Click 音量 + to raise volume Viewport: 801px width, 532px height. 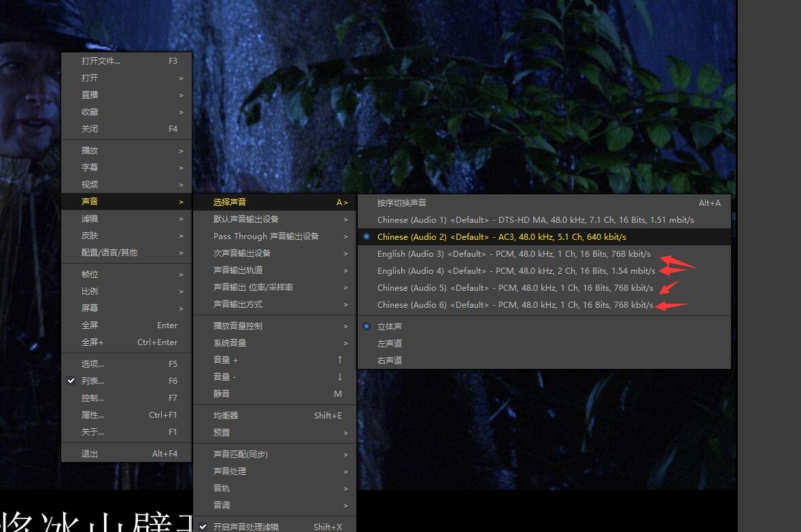click(x=275, y=360)
